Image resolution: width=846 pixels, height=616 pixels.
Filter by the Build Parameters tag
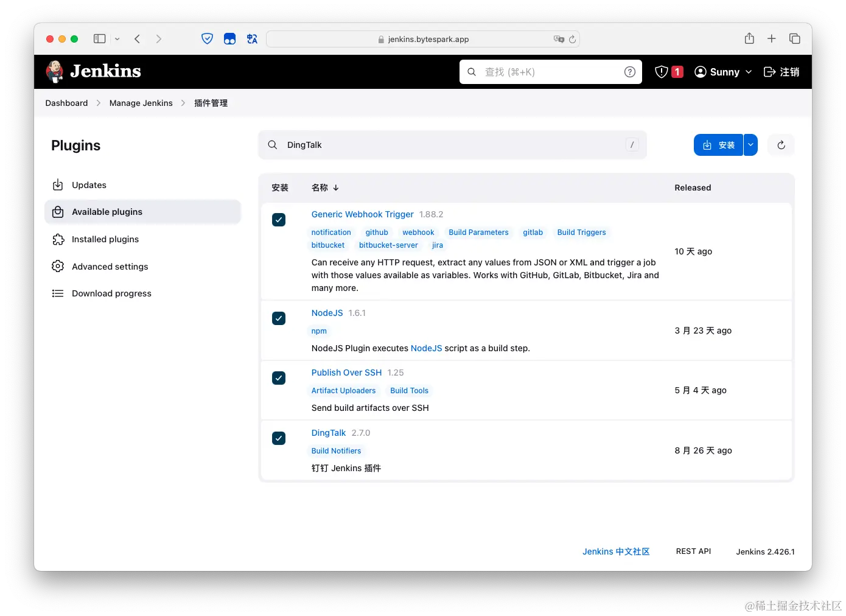478,233
